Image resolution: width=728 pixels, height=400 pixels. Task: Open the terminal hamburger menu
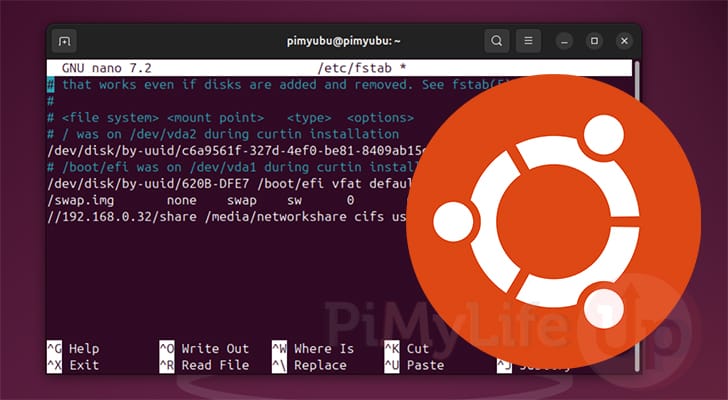pyautogui.click(x=528, y=41)
